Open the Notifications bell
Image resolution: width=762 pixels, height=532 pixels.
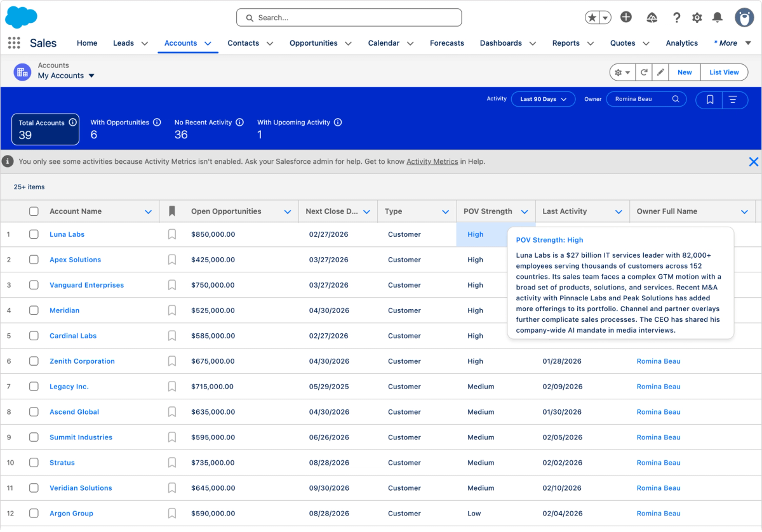[718, 17]
